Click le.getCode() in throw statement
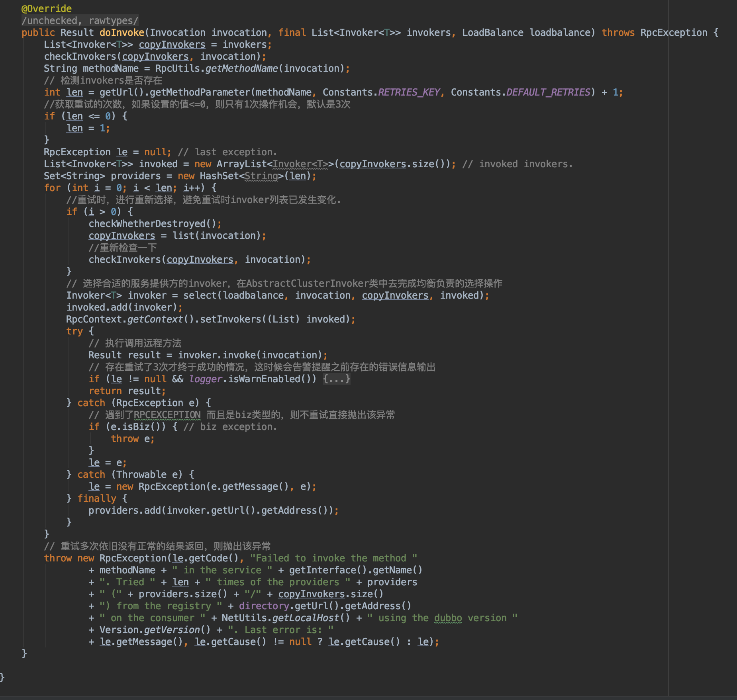 [x=206, y=558]
